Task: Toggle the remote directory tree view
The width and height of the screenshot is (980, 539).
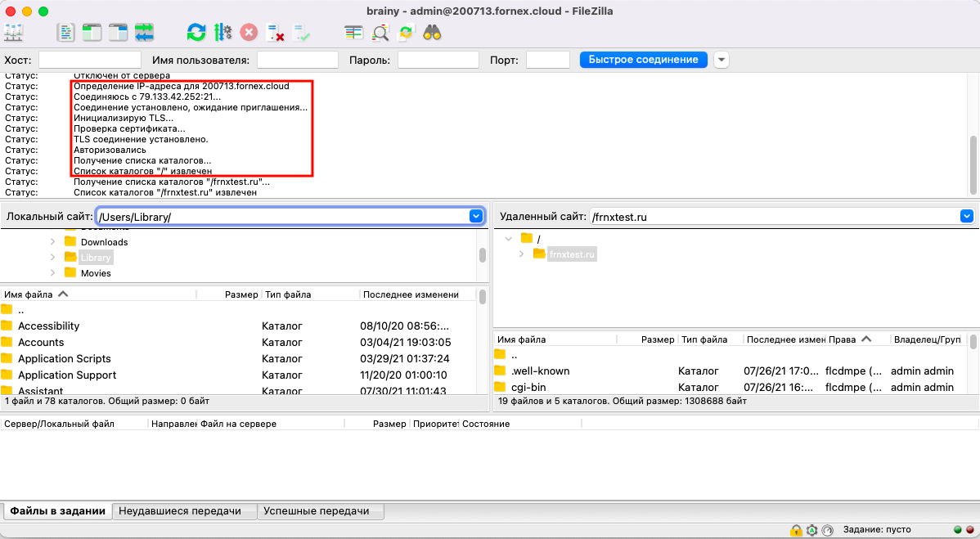Action: coord(118,33)
